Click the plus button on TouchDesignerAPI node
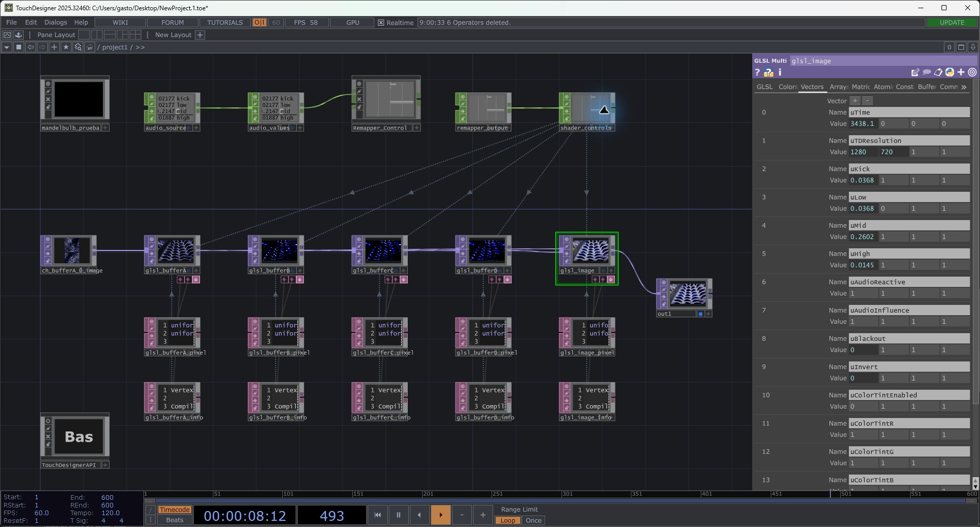 (x=105, y=465)
